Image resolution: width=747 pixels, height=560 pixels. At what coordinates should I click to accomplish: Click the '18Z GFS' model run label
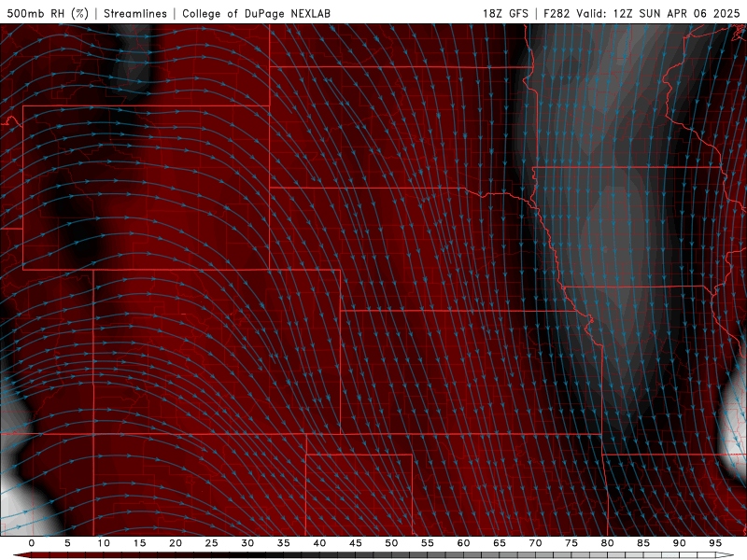pyautogui.click(x=505, y=13)
